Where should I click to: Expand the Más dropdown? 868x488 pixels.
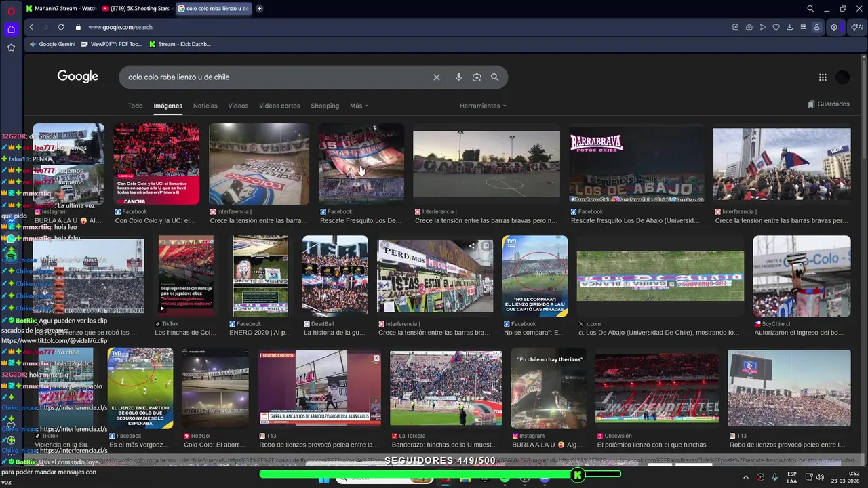coord(359,106)
